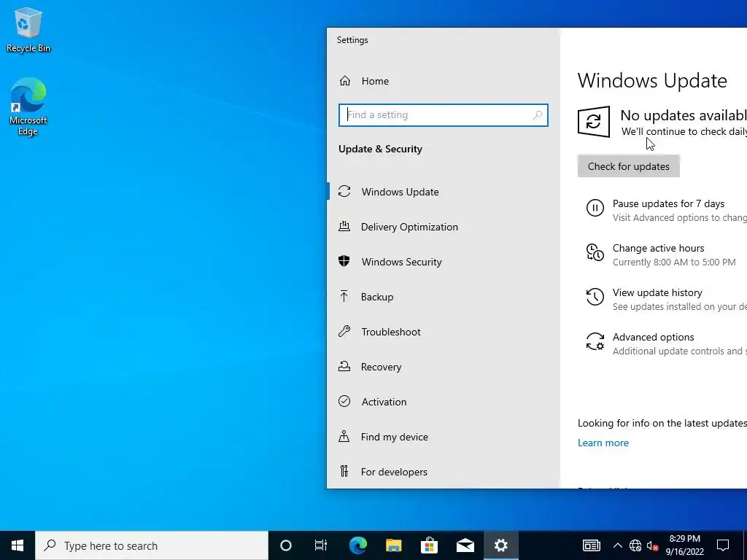Click the magnifier icon in Find a setting
747x560 pixels.
[x=538, y=114]
